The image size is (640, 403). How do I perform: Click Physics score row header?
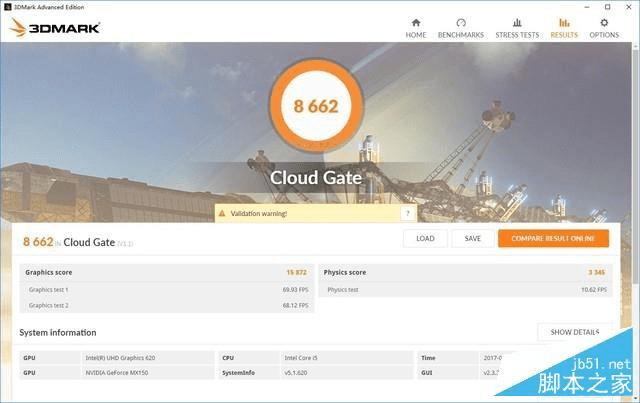tap(465, 272)
